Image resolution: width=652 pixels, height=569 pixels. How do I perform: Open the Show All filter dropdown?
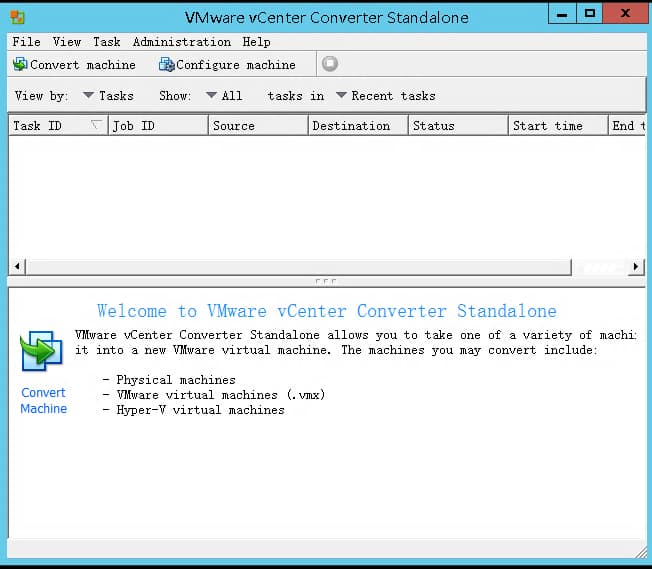(x=224, y=96)
